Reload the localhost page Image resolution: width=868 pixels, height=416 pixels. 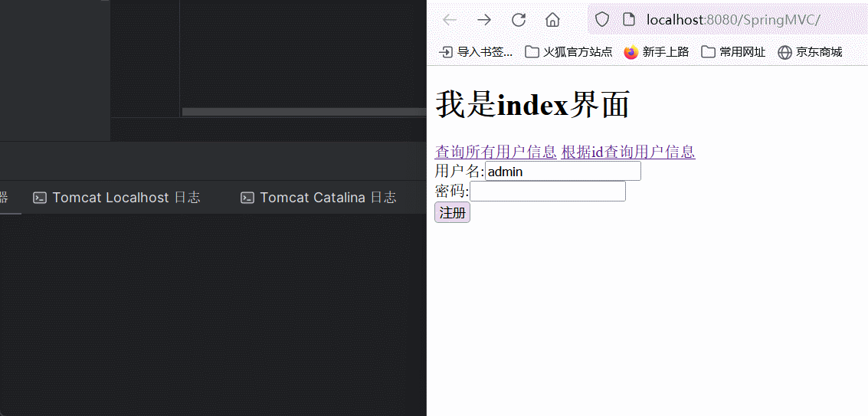pyautogui.click(x=518, y=20)
